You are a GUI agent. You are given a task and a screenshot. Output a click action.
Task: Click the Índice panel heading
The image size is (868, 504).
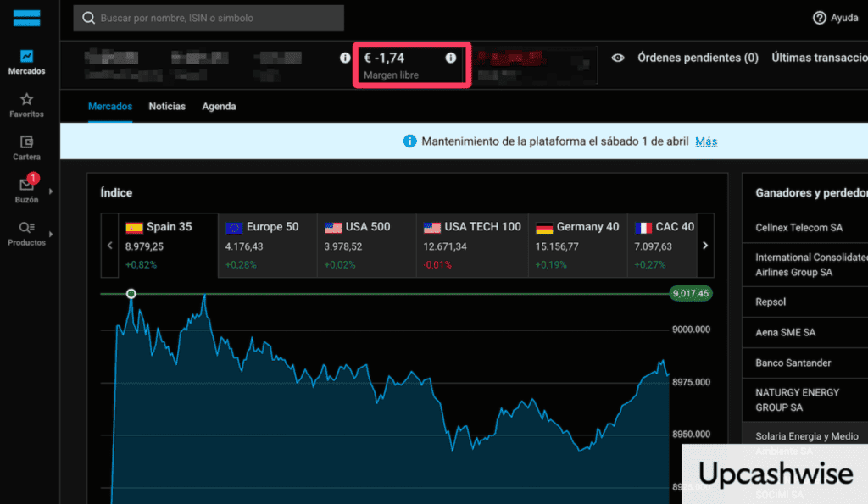point(116,192)
